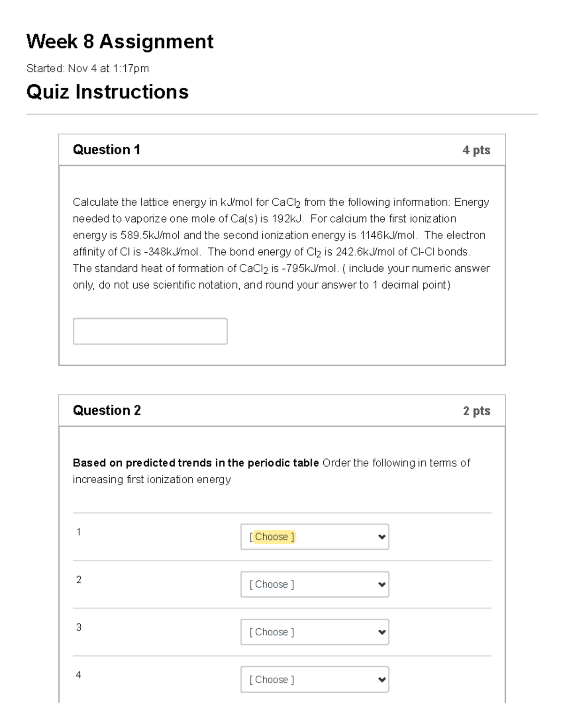Select the row labeled 2 in Question 2
This screenshot has width=563, height=728.
click(x=78, y=579)
